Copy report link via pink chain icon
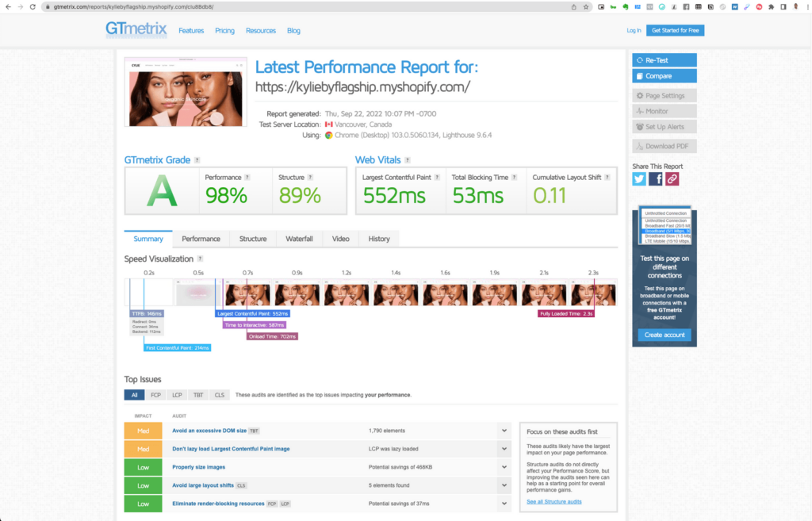 672,179
